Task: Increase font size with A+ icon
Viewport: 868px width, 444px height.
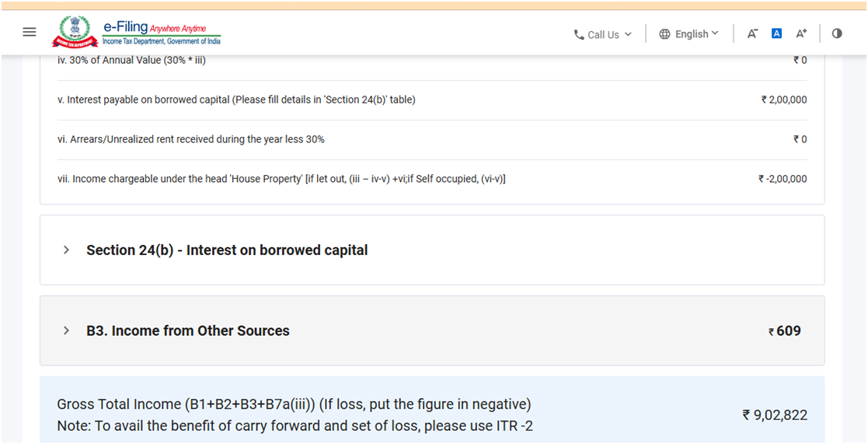Action: (801, 33)
